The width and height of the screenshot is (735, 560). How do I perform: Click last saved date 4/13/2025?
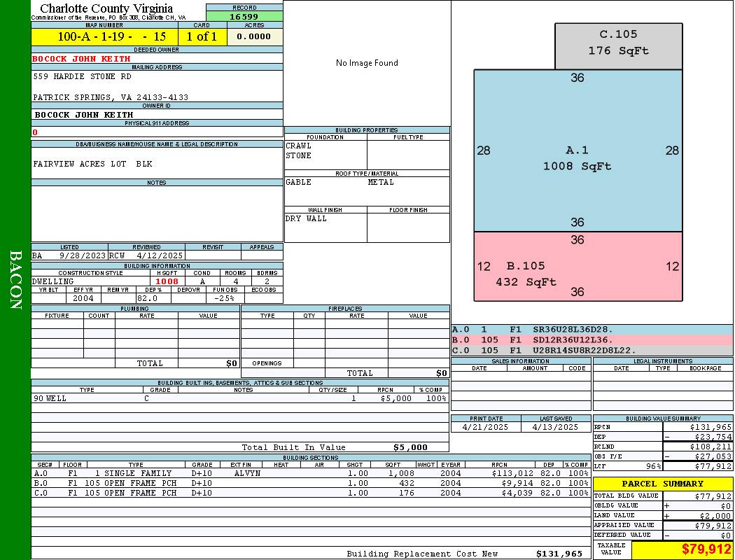pos(556,427)
